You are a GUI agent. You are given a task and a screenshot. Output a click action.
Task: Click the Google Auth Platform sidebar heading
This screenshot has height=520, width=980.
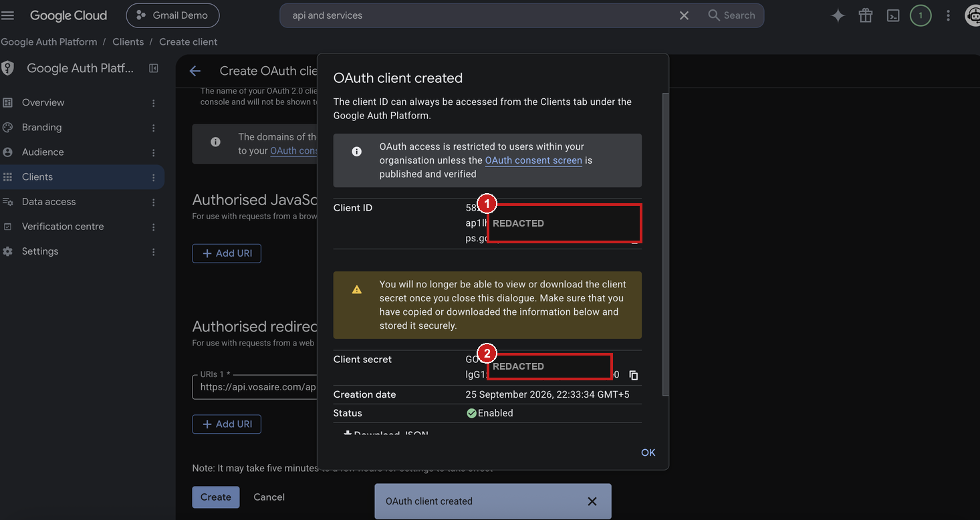click(80, 68)
